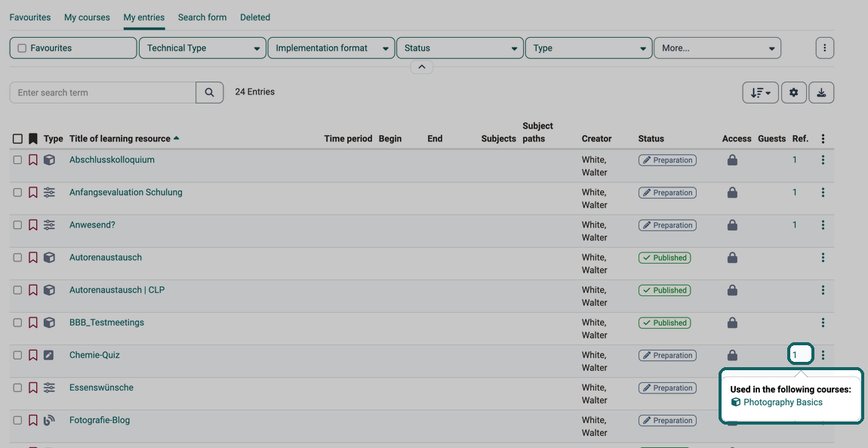Open the Technical Type filter dropdown
The width and height of the screenshot is (868, 448).
[202, 48]
